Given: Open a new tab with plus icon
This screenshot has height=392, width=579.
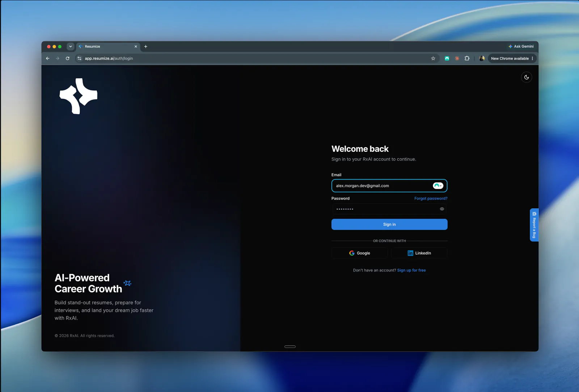Looking at the screenshot, I should coord(146,46).
